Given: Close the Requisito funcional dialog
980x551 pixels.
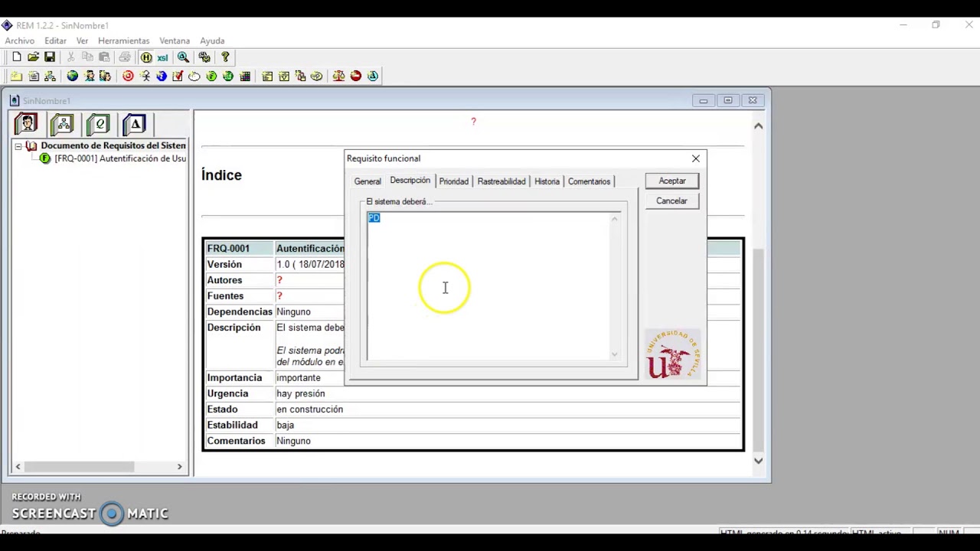Looking at the screenshot, I should pos(696,158).
